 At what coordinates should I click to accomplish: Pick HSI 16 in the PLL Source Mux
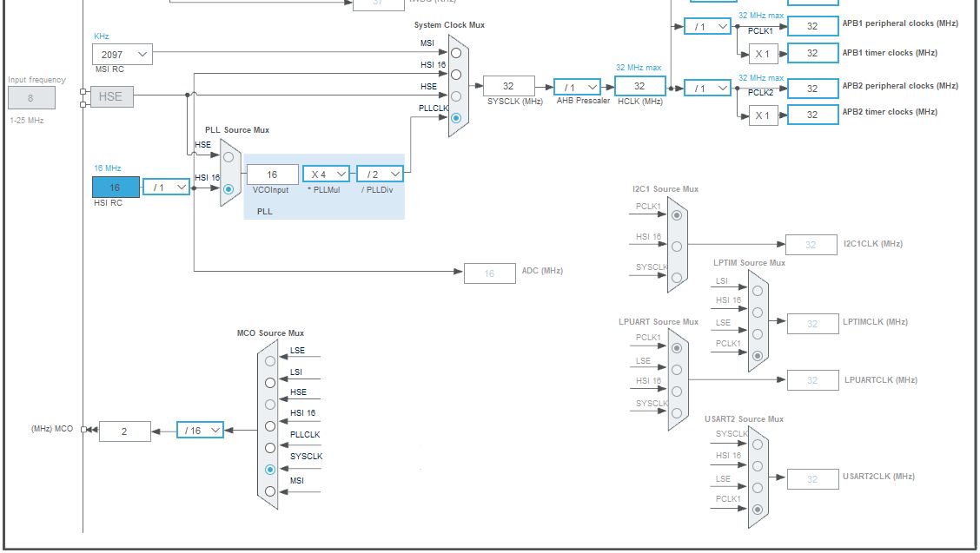[228, 188]
